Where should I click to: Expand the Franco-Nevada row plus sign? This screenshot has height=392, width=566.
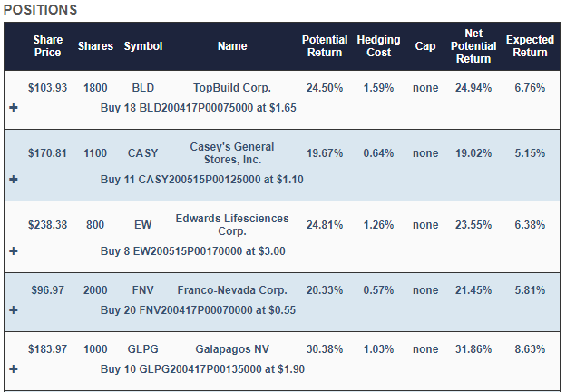pos(13,309)
